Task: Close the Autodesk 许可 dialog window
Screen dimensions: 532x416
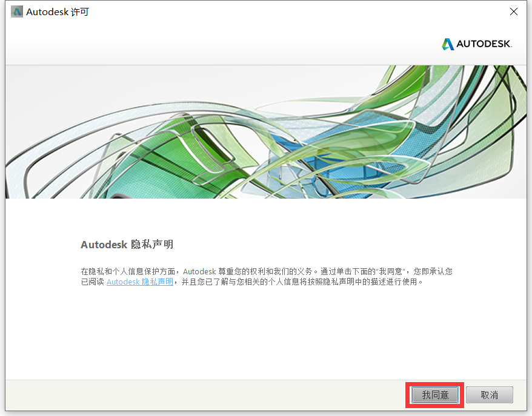Action: pyautogui.click(x=514, y=12)
